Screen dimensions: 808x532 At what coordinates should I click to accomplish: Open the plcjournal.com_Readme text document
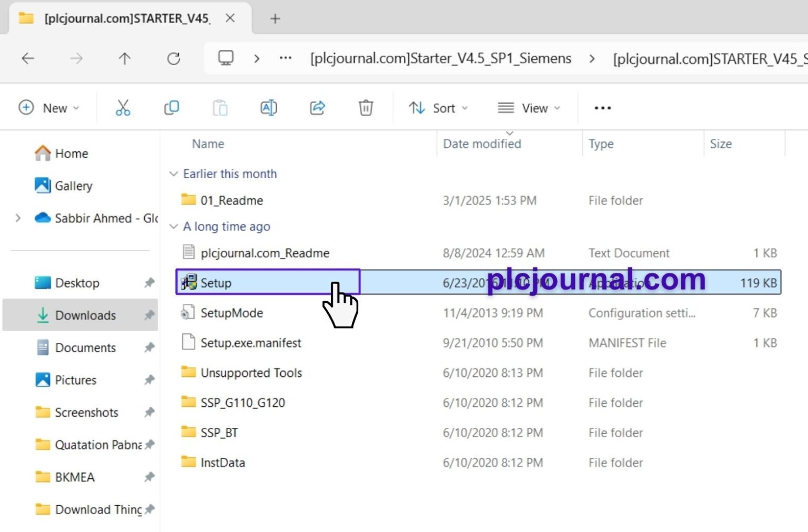(x=265, y=252)
